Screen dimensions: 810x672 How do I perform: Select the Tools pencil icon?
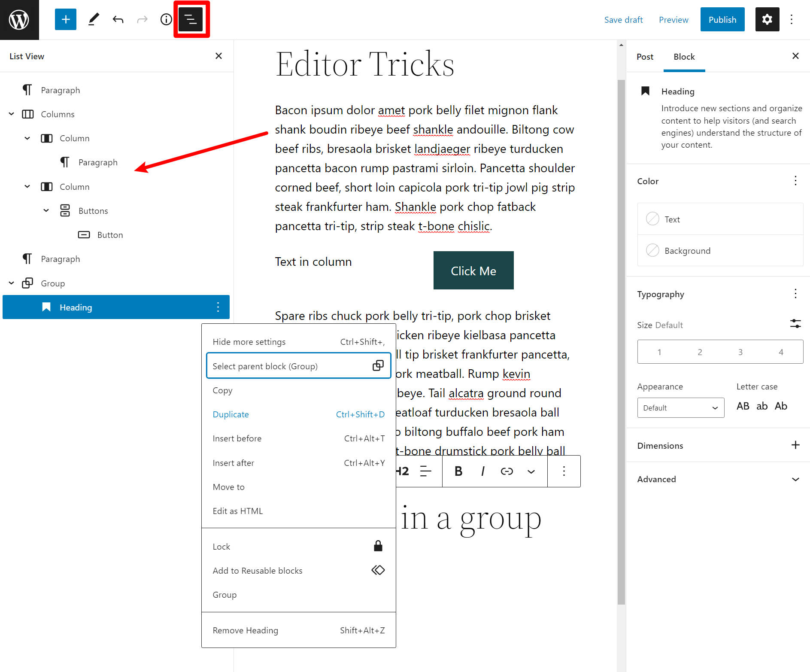[94, 20]
